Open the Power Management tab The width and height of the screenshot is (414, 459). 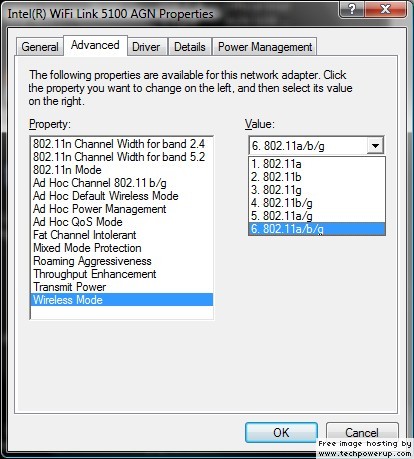265,47
